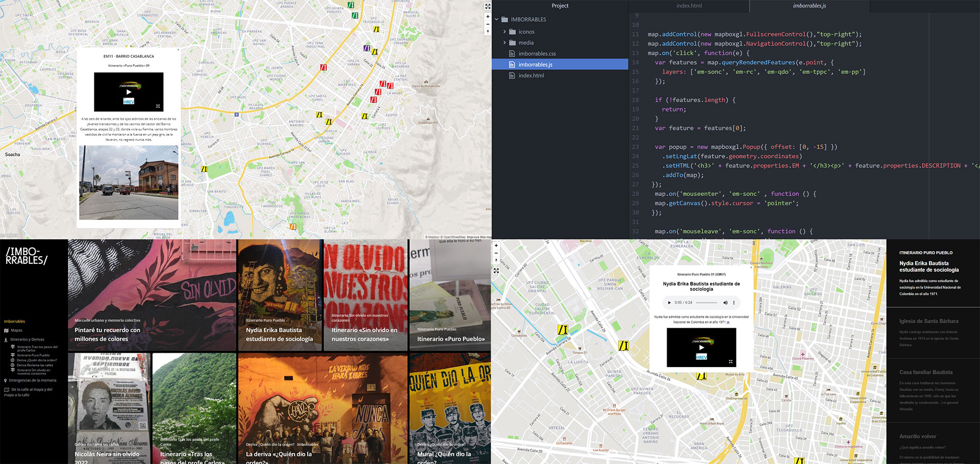The image size is (980, 464).
Task: Click the /IMBO-RRABLES/ site logo
Action: point(27,256)
